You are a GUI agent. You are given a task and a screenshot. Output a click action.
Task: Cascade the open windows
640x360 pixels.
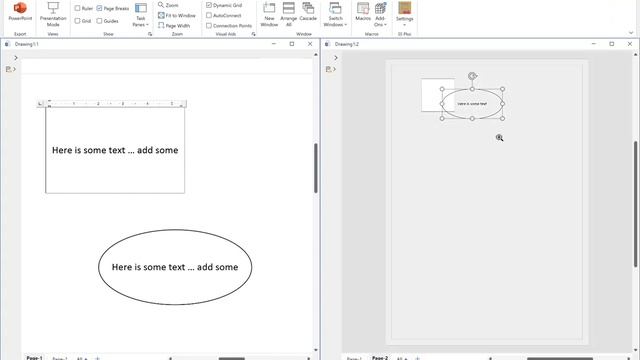point(308,11)
